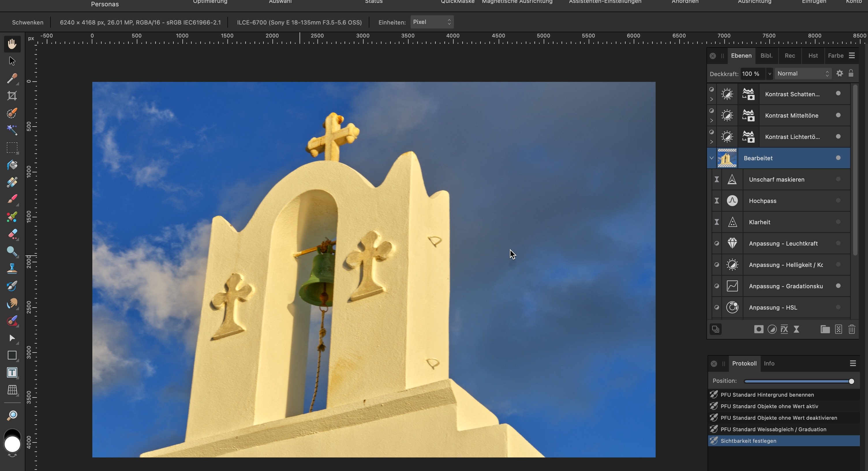Image resolution: width=868 pixels, height=471 pixels.
Task: Choose the Clone Stamp tool
Action: tap(12, 268)
